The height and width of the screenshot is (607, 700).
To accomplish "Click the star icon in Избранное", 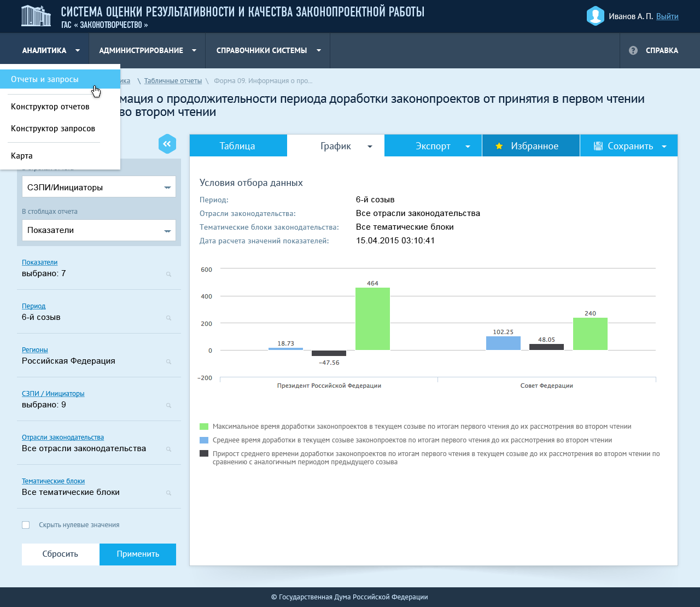I will pyautogui.click(x=499, y=146).
